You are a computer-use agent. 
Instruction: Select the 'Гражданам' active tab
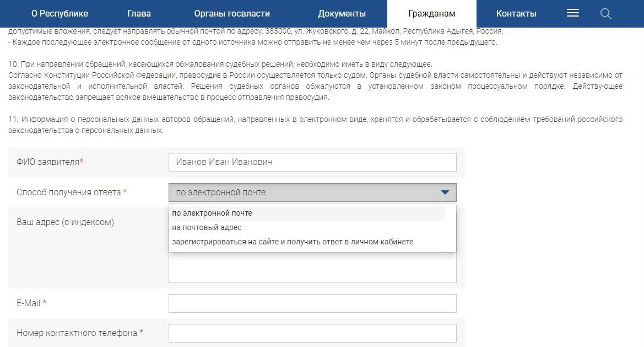[432, 14]
